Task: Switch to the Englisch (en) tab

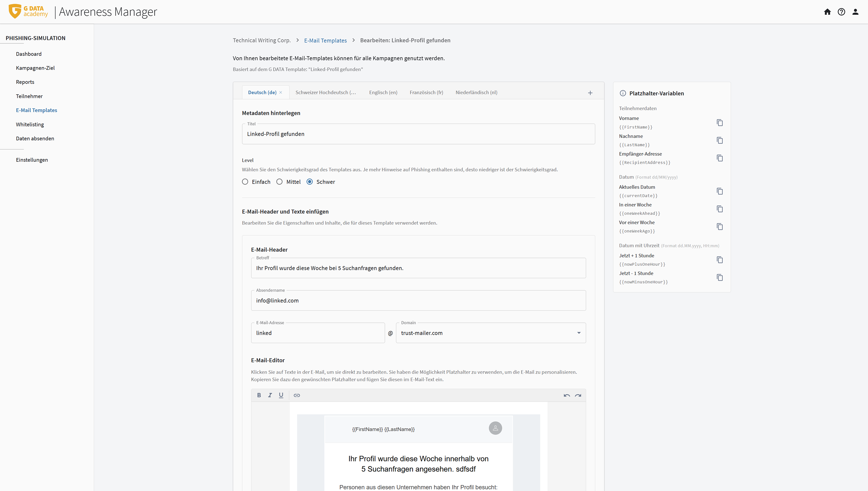Action: click(x=383, y=92)
